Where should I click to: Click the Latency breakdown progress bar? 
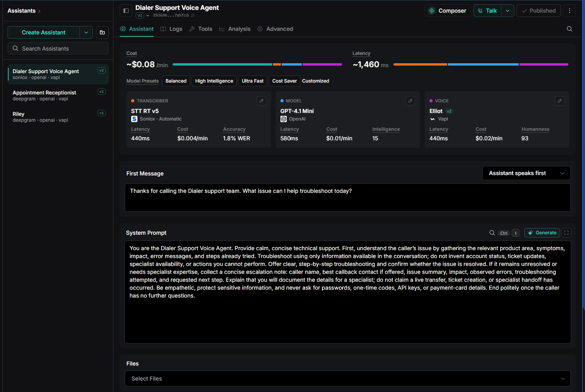click(481, 64)
